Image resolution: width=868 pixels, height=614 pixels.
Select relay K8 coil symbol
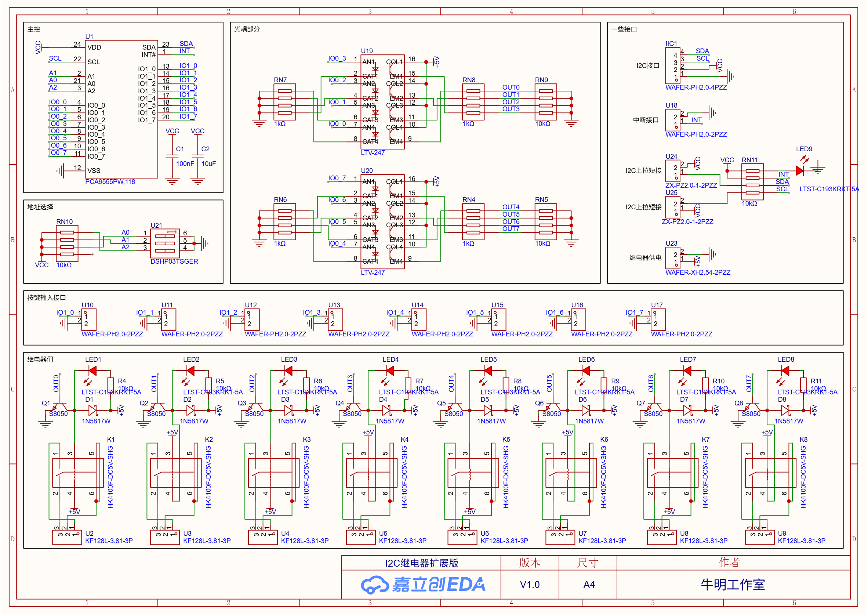click(x=770, y=473)
